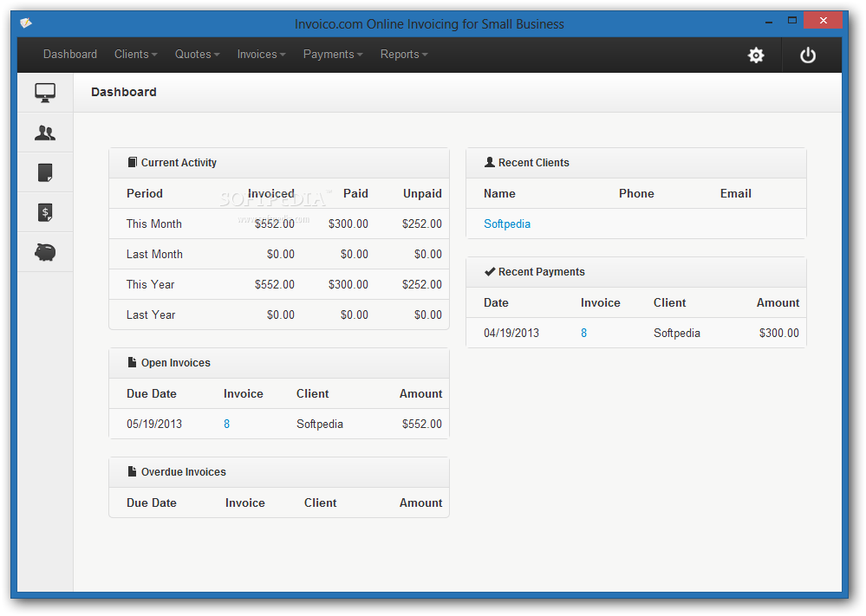Click the Current Activity book icon

tap(132, 162)
